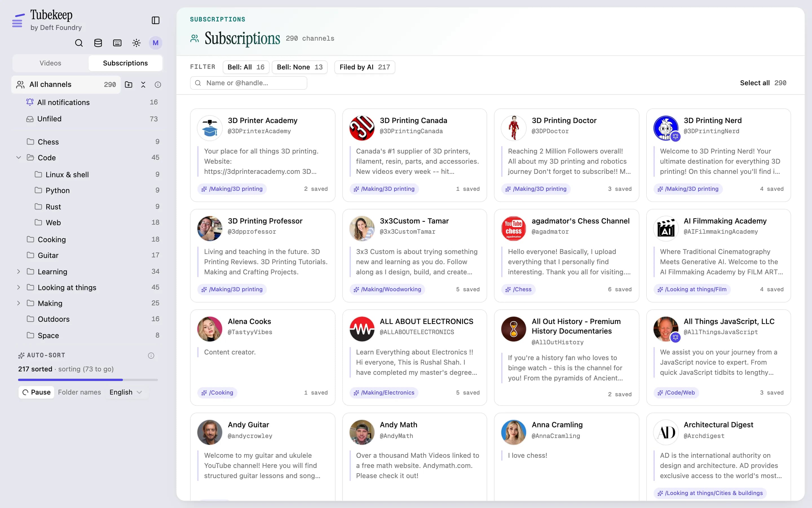The image size is (812, 508).
Task: Click the Folder names option
Action: (80, 392)
